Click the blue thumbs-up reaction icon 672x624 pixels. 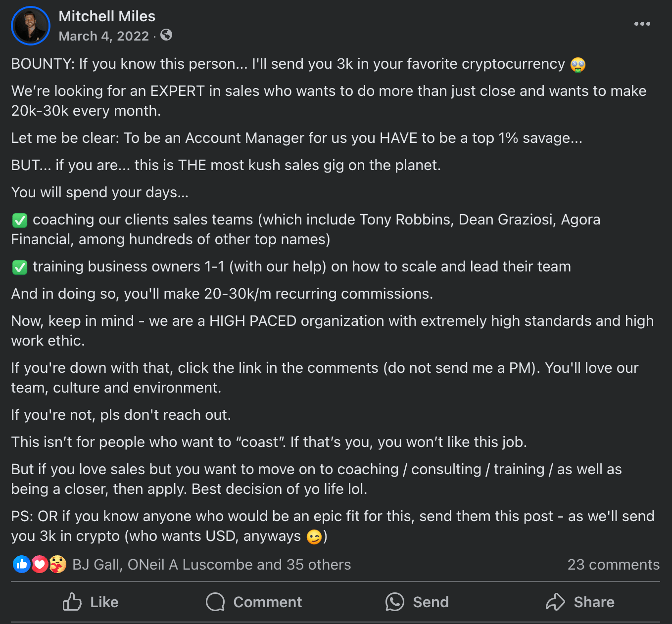pyautogui.click(x=22, y=564)
